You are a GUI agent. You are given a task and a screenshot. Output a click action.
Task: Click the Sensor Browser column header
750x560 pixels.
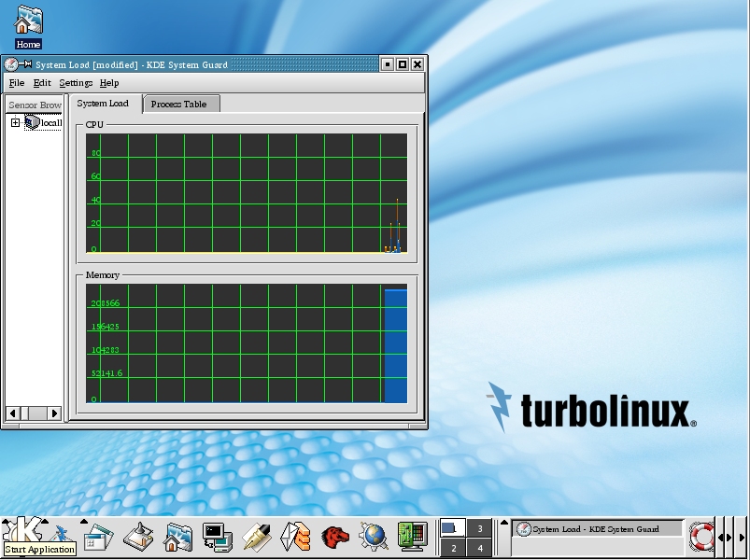(35, 105)
